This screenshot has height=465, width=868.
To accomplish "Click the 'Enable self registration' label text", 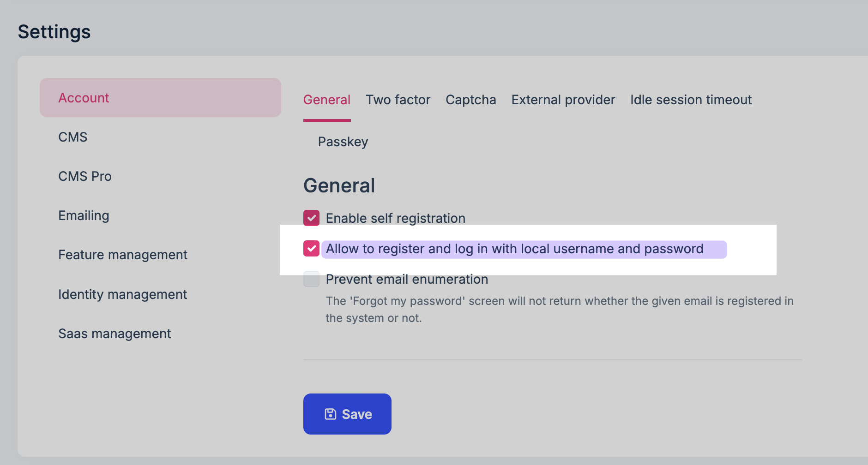I will coord(395,218).
